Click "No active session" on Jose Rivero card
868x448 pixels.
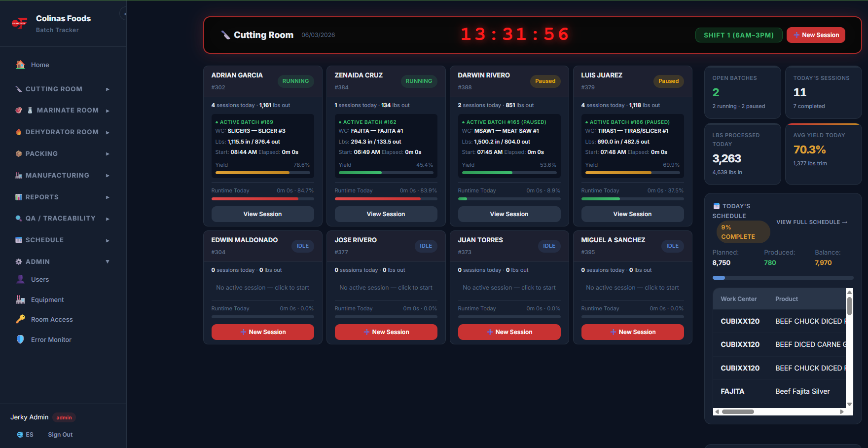386,288
